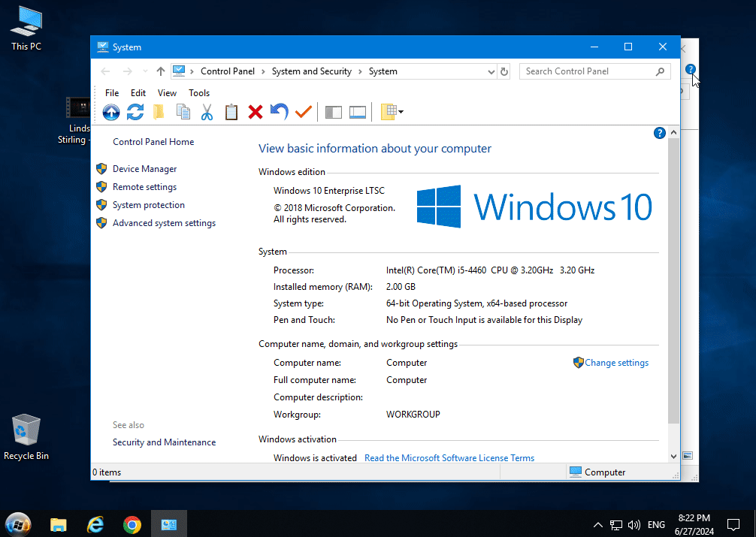Click scroll down arrow of System pane
756x537 pixels.
pyautogui.click(x=673, y=456)
